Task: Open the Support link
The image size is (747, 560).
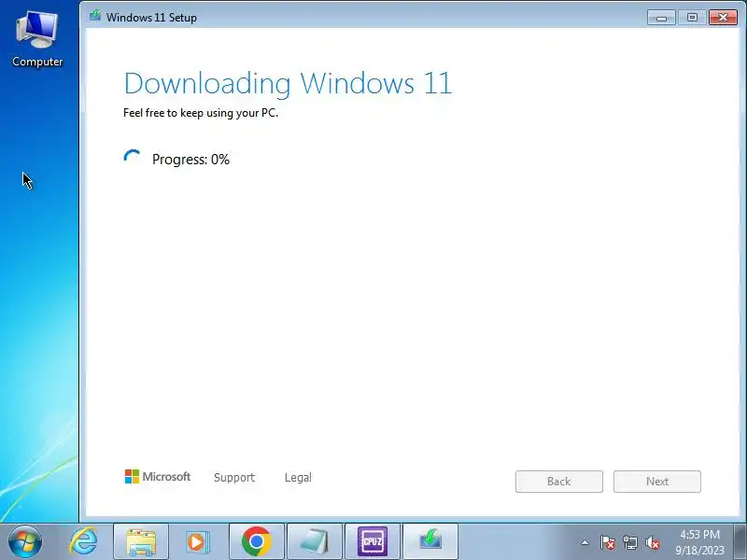Action: tap(234, 477)
